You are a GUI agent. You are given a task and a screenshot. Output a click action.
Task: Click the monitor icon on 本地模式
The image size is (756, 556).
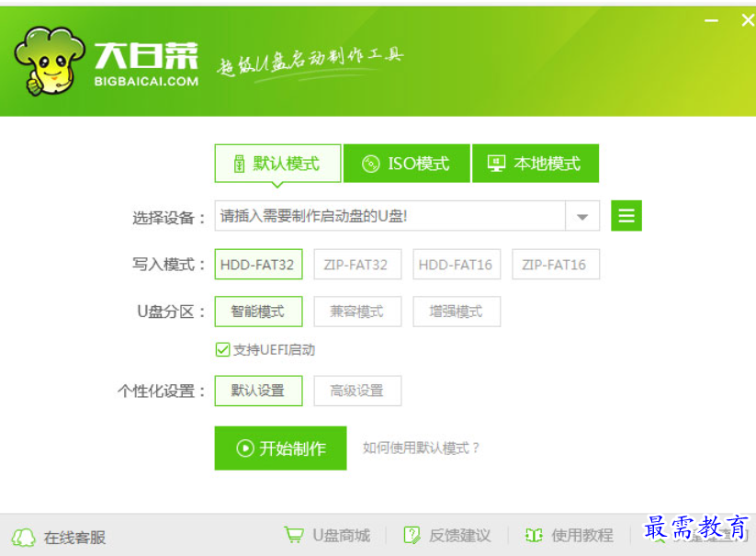click(496, 164)
